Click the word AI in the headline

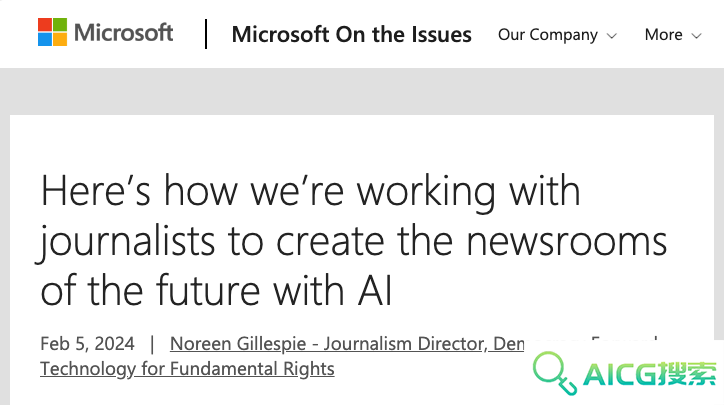(x=375, y=290)
